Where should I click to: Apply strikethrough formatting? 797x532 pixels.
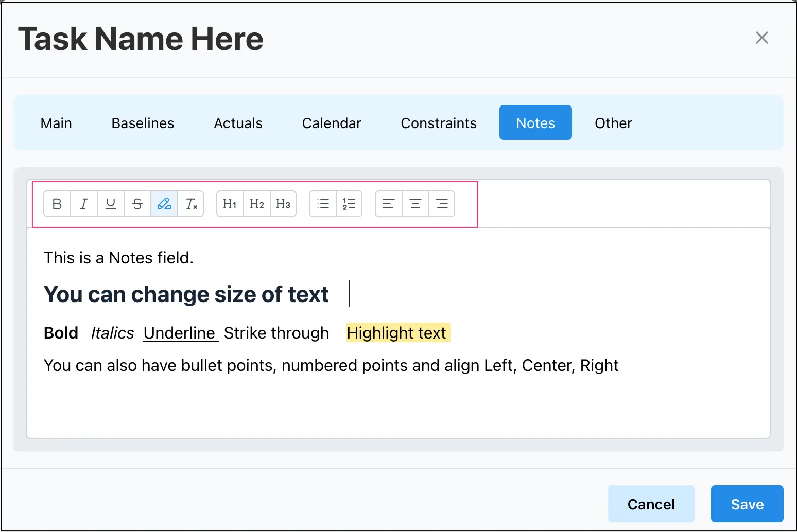(137, 204)
